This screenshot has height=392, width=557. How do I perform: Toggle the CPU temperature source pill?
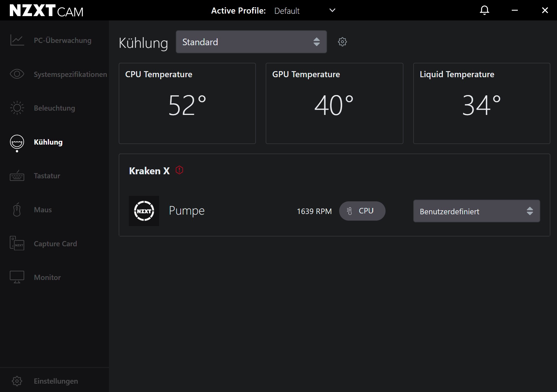pos(362,211)
